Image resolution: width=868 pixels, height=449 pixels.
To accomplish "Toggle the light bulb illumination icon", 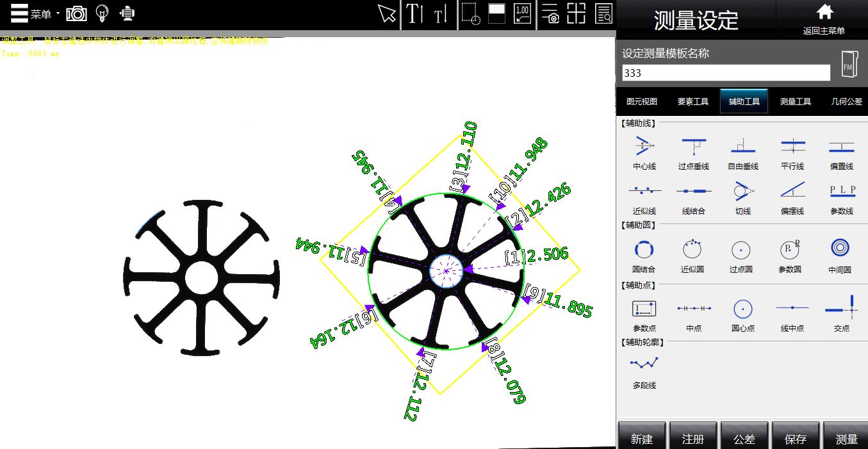I will point(102,13).
